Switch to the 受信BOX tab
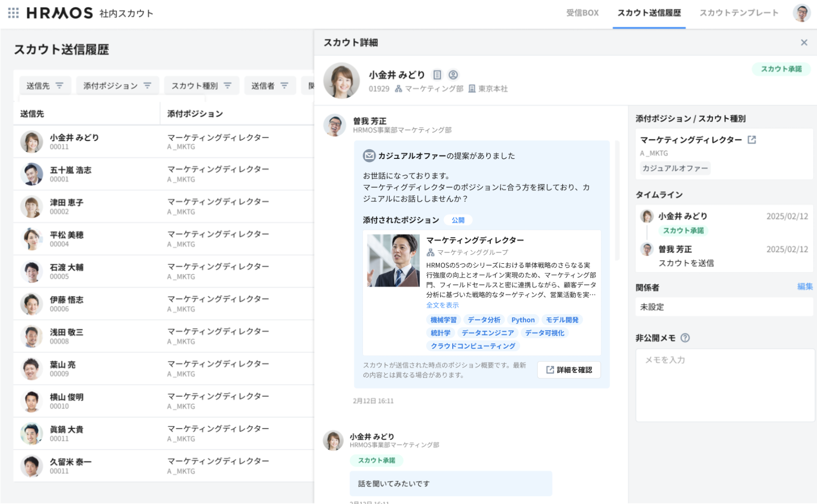 pos(582,13)
